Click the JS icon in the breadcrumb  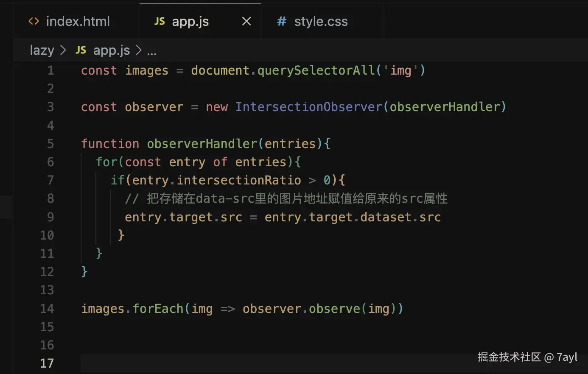point(81,50)
